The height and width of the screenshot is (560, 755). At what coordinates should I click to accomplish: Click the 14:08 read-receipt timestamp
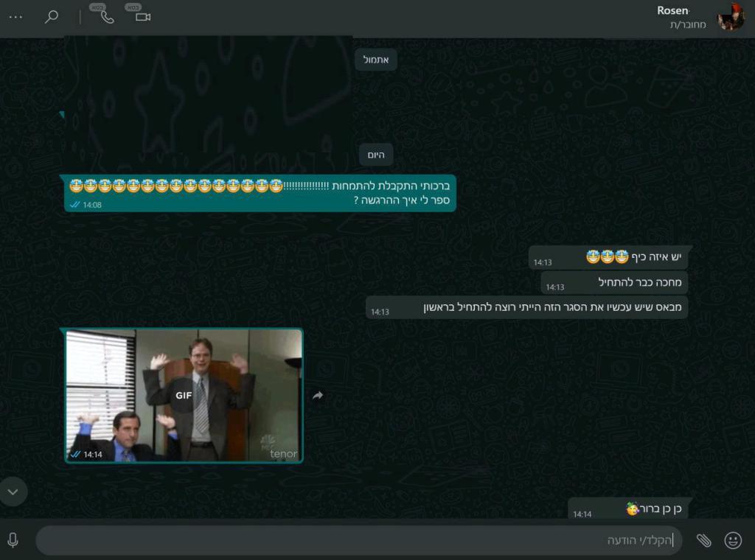point(86,205)
